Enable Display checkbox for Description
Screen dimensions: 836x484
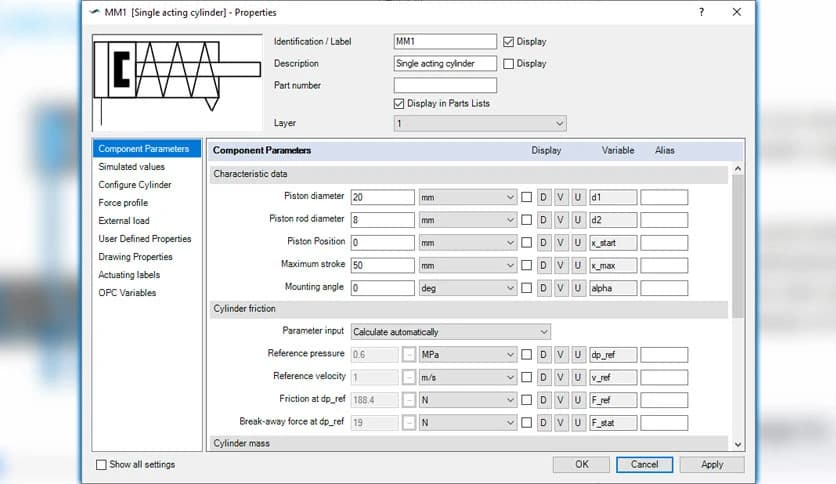508,63
